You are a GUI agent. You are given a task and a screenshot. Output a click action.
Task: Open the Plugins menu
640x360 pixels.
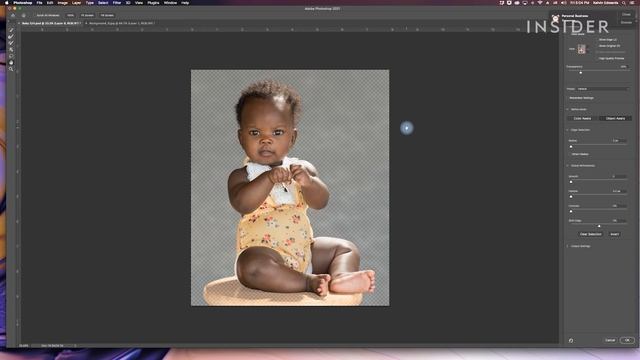153,2
